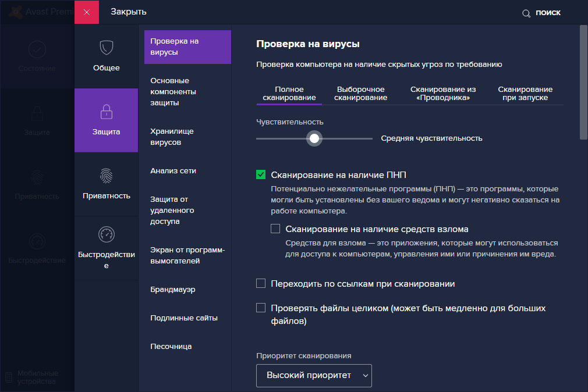Disable Сканирование на наличие ПНП checkbox

pos(261,174)
